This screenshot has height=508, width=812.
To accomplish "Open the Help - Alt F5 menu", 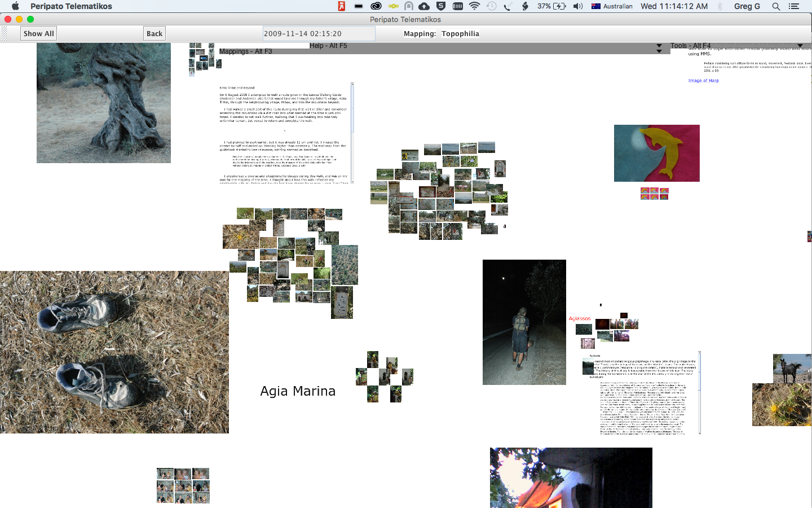I will 328,46.
